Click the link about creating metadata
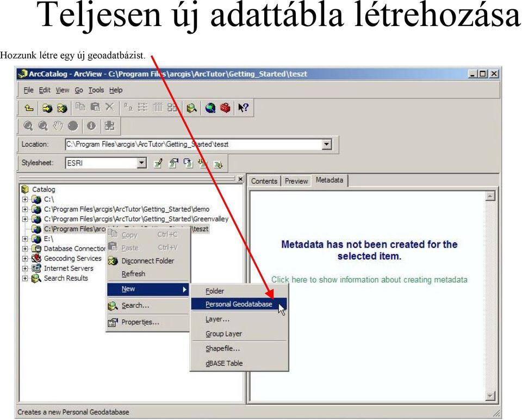The width and height of the screenshot is (522, 420). [369, 280]
